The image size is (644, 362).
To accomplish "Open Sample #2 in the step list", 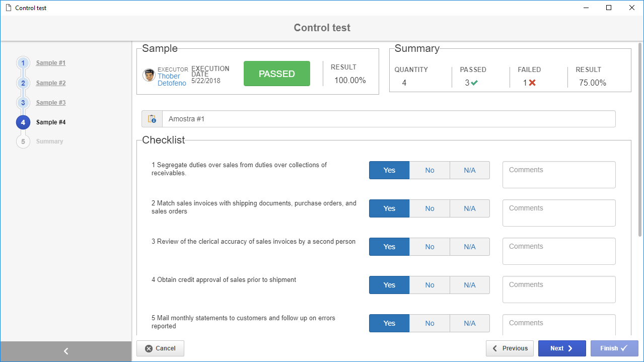I will click(51, 83).
